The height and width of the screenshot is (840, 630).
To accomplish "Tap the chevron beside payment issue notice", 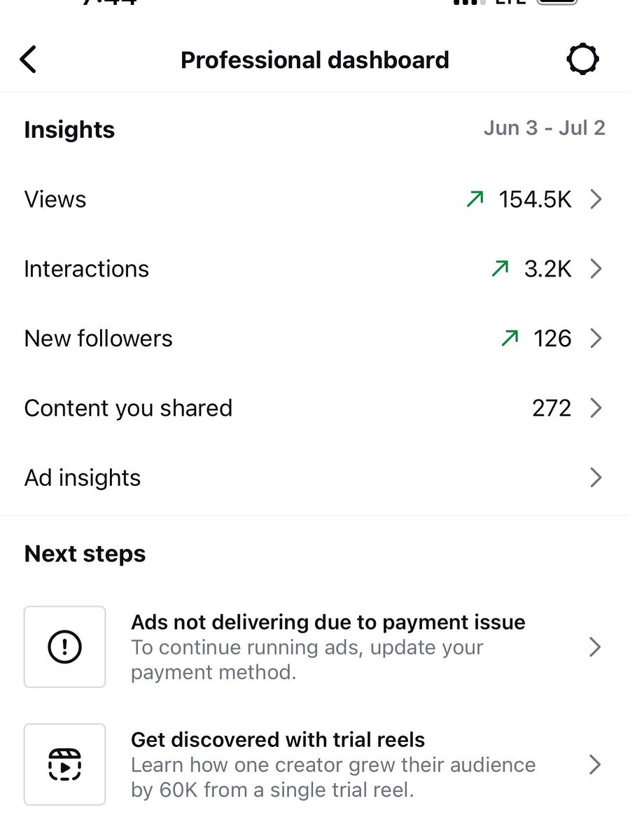I will click(x=596, y=647).
